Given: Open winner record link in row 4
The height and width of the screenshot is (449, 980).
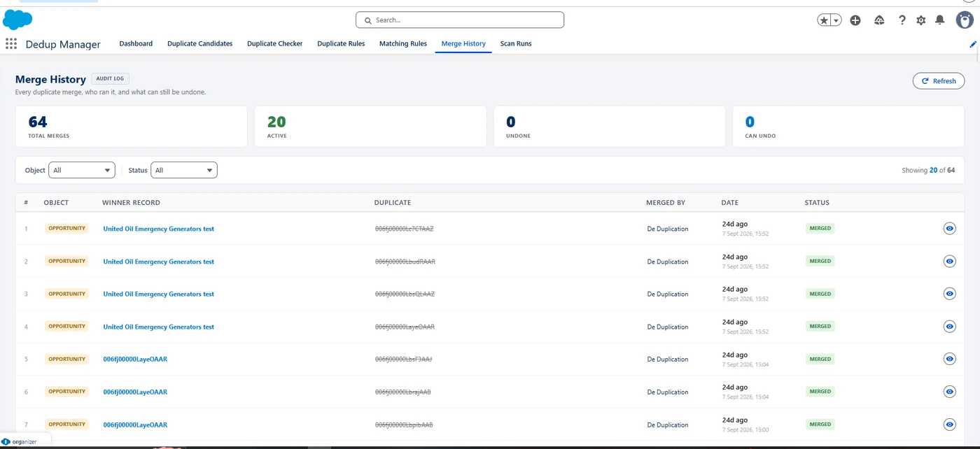Looking at the screenshot, I should [159, 327].
